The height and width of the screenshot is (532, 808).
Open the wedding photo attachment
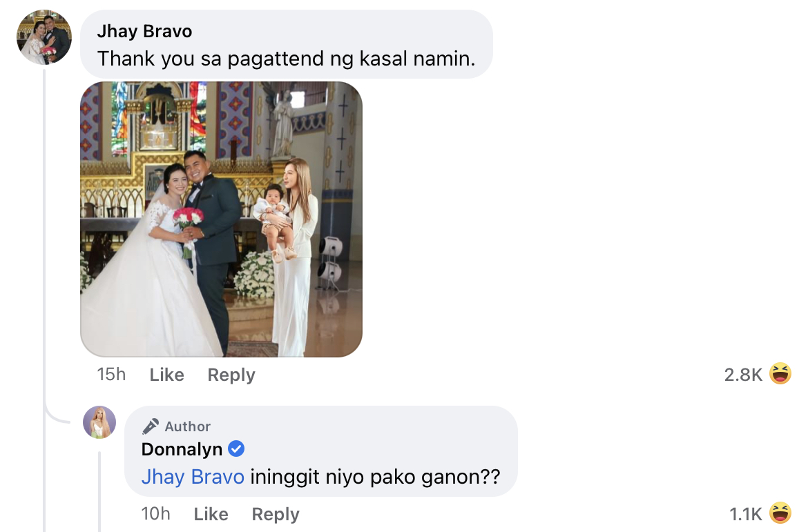pos(221,219)
